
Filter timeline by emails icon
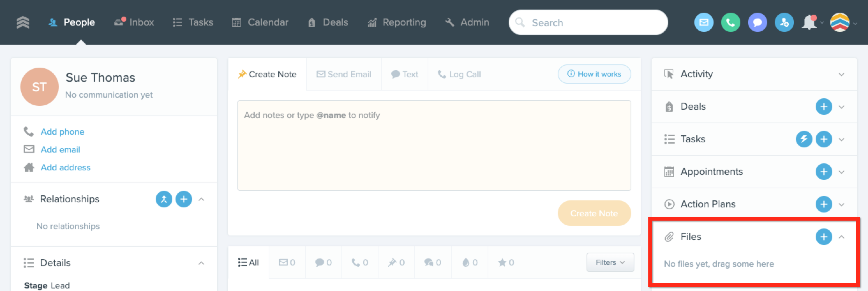(287, 262)
